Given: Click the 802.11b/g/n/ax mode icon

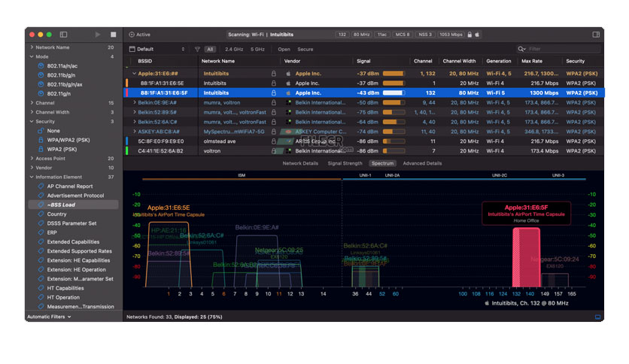Looking at the screenshot, I should [41, 84].
